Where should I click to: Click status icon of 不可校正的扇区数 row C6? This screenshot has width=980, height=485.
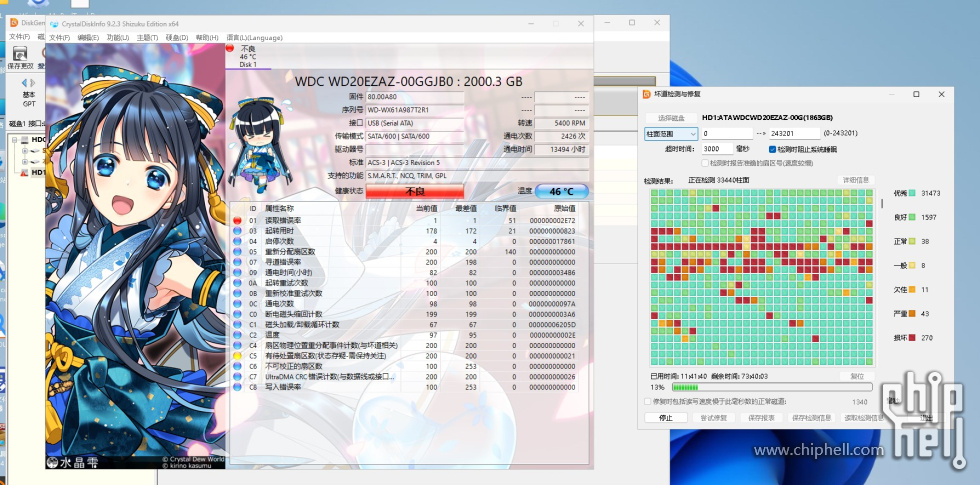click(237, 366)
